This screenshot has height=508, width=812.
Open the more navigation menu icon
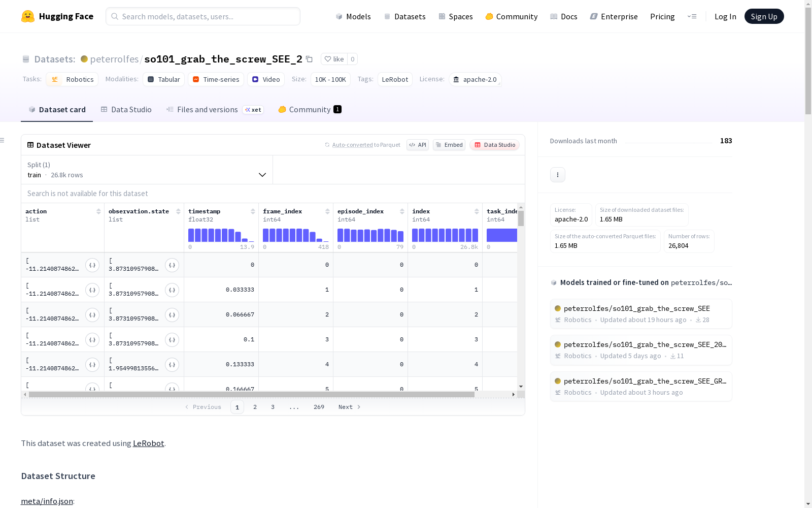pyautogui.click(x=692, y=16)
